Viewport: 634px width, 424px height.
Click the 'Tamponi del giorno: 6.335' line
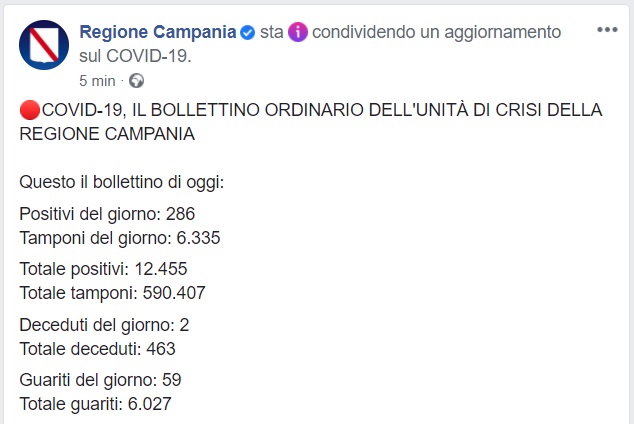click(119, 238)
